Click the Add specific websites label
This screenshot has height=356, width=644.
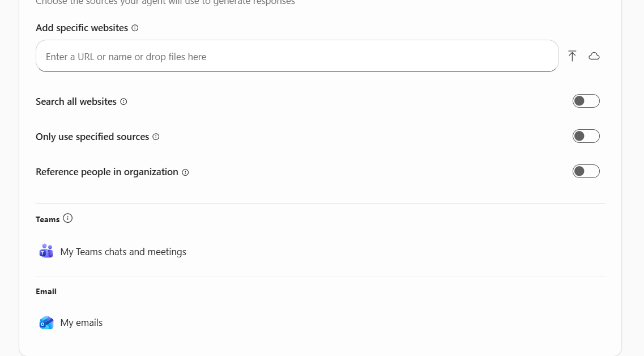click(82, 28)
